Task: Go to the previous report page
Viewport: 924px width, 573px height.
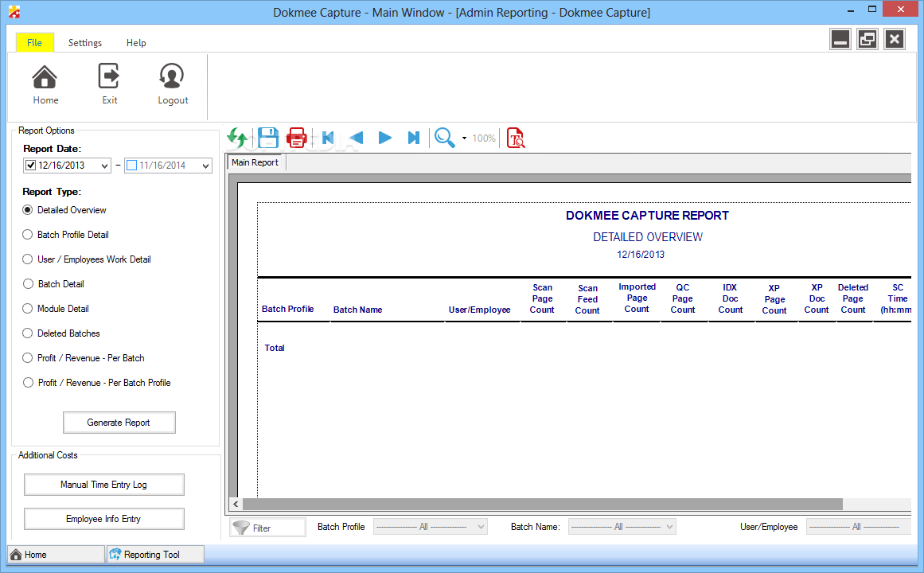Action: pos(357,138)
